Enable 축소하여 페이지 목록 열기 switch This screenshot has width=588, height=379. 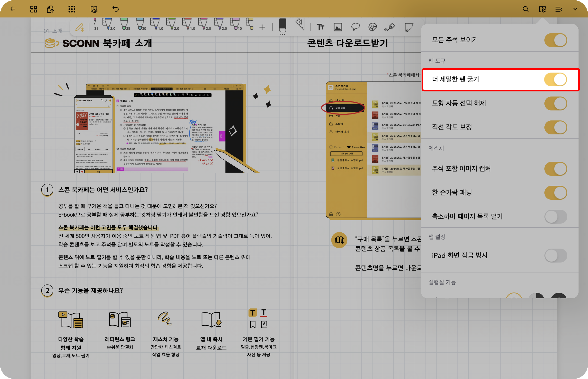click(x=556, y=217)
